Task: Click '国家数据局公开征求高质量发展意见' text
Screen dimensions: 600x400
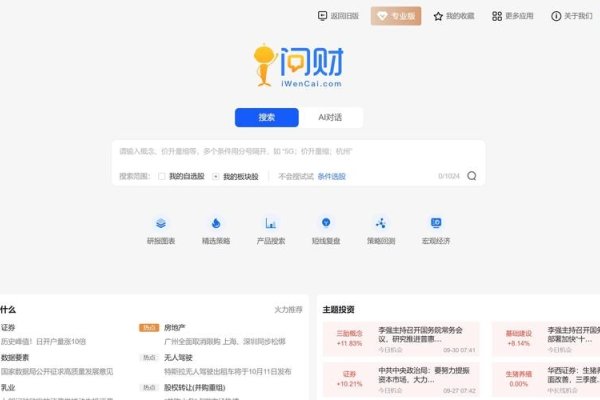Action: tap(57, 371)
